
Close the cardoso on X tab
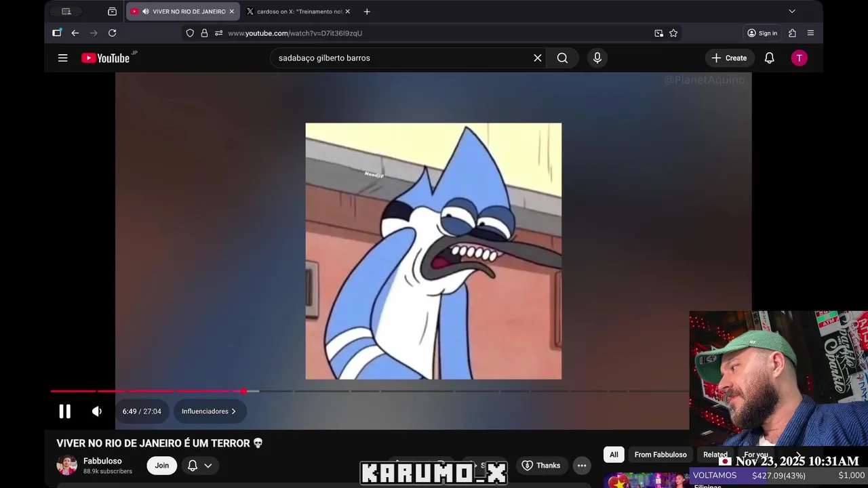pyautogui.click(x=348, y=12)
